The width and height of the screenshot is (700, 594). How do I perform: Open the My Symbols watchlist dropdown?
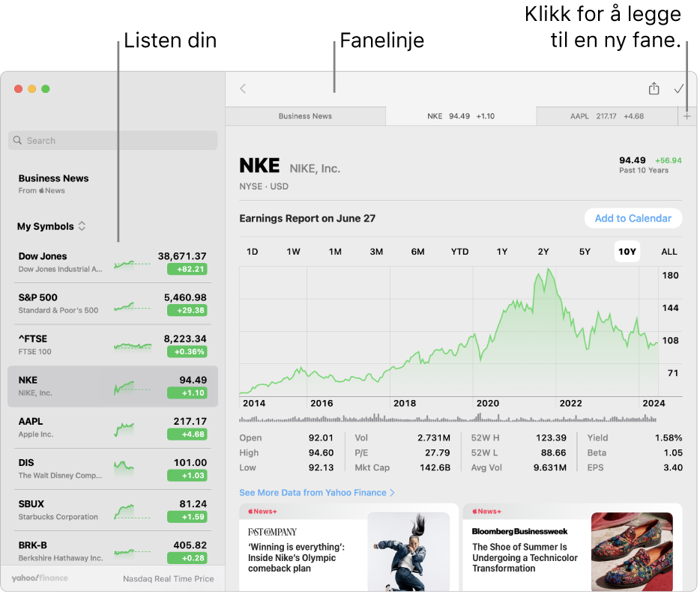[x=52, y=226]
